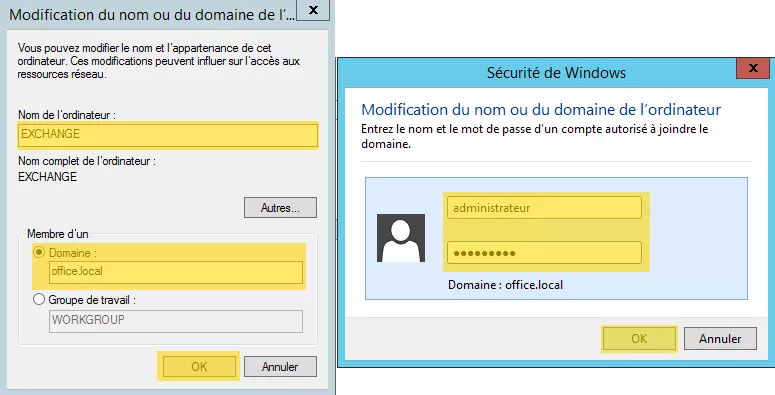Screen dimensions: 775x395
Task: Click the user avatar icon
Action: click(401, 238)
